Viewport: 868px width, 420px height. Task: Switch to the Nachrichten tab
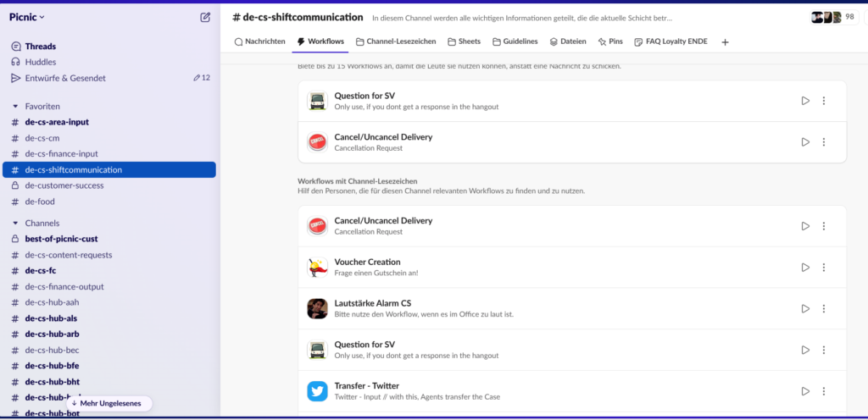(x=259, y=41)
